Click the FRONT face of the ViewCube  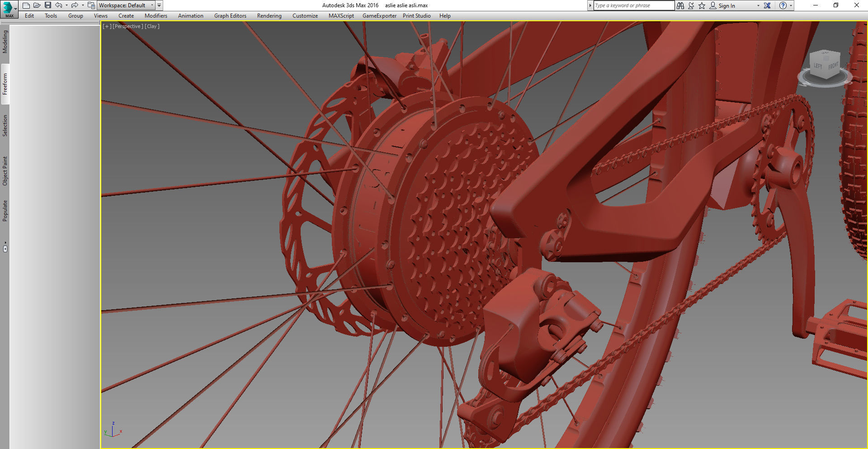(833, 66)
